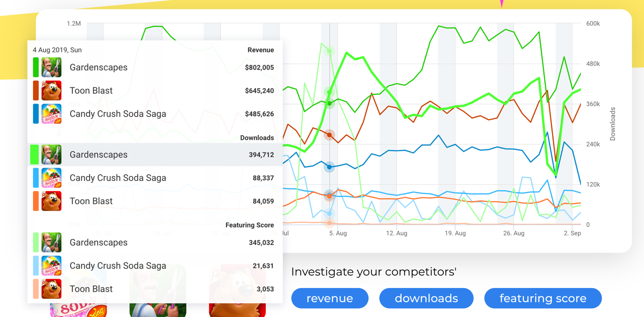Click the blue downloads button
The width and height of the screenshot is (644, 317).
[x=426, y=298]
